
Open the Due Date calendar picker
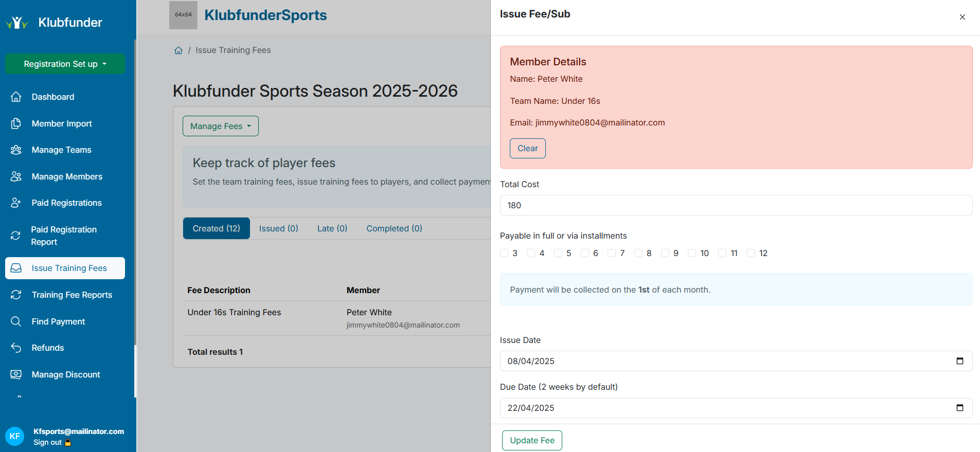point(959,408)
